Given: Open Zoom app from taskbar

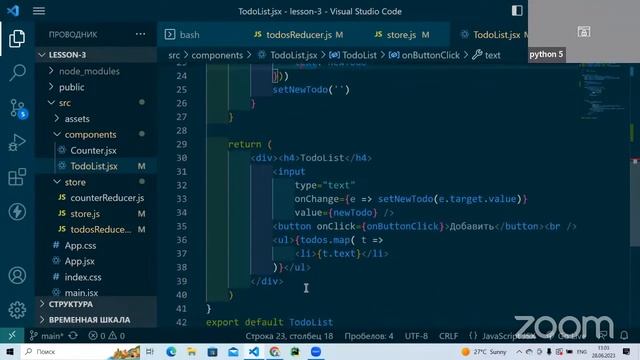Looking at the screenshot, I should coord(316,351).
